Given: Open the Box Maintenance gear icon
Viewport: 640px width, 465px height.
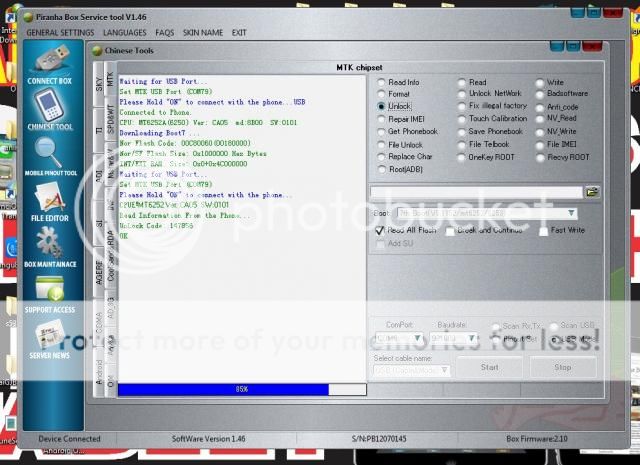Looking at the screenshot, I should click(x=49, y=247).
